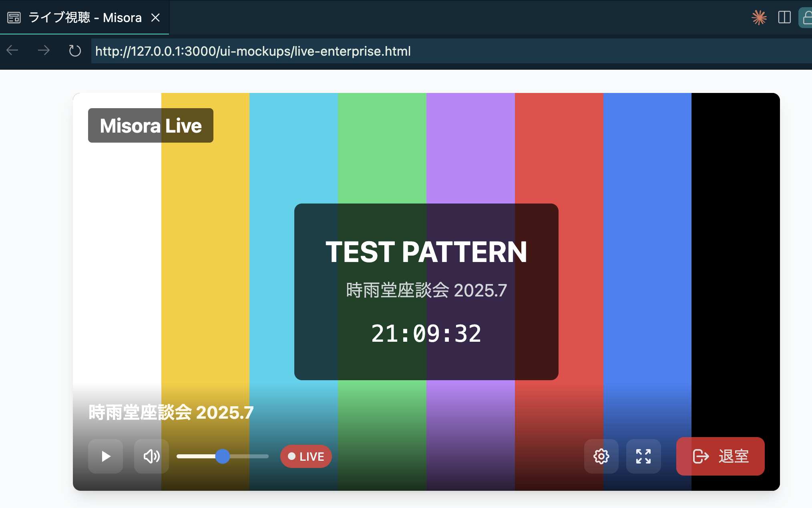812x508 pixels.
Task: Click the Misora Live logo badge
Action: pyautogui.click(x=151, y=125)
